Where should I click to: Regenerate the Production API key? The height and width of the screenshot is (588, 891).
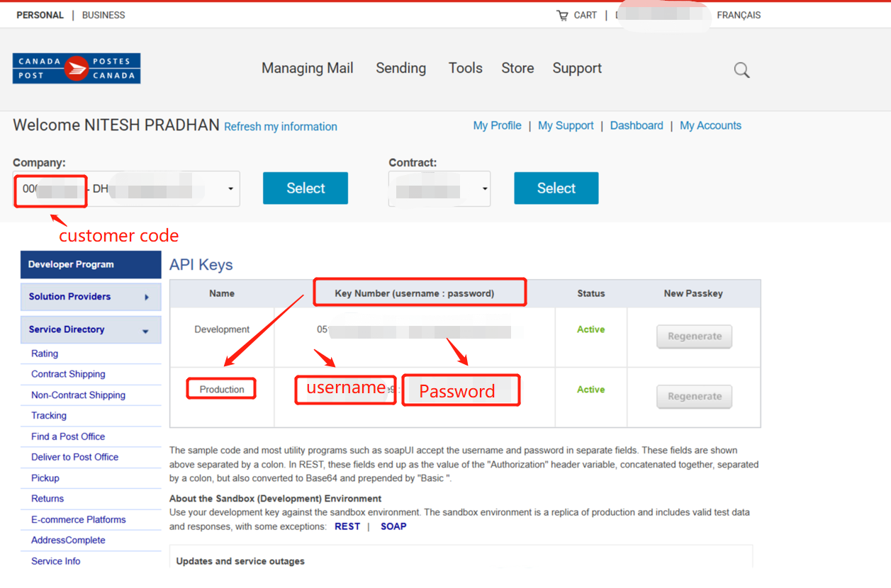point(694,397)
